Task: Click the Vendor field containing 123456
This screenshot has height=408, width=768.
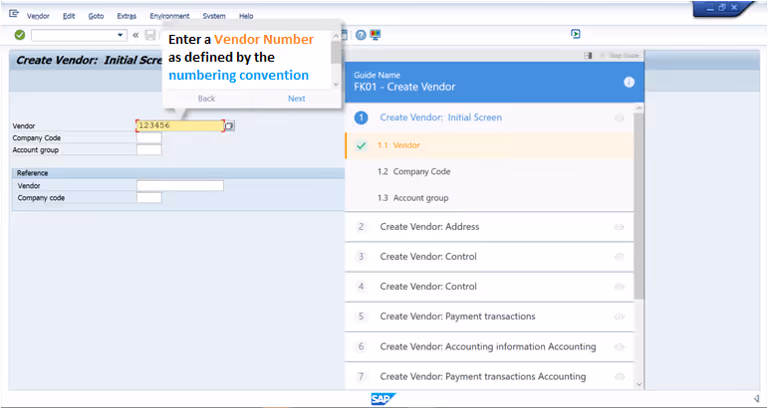Action: coord(180,126)
